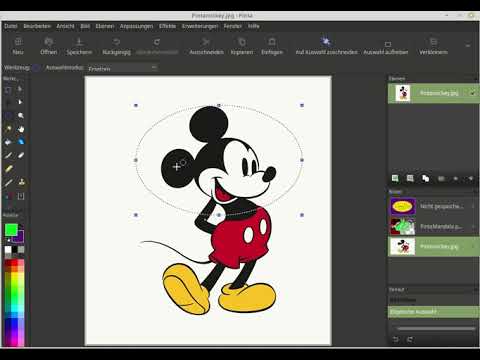
Task: Select the Text tool
Action: [21, 196]
